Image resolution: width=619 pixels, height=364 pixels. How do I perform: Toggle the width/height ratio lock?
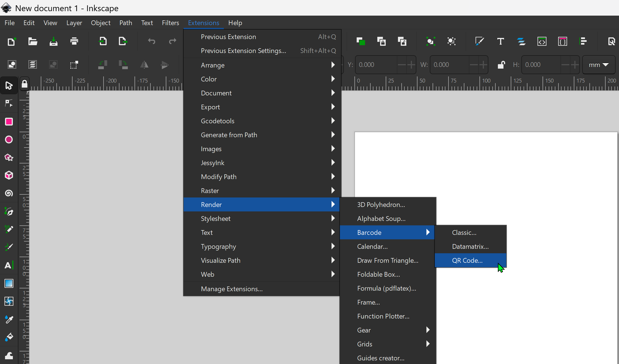pos(501,65)
